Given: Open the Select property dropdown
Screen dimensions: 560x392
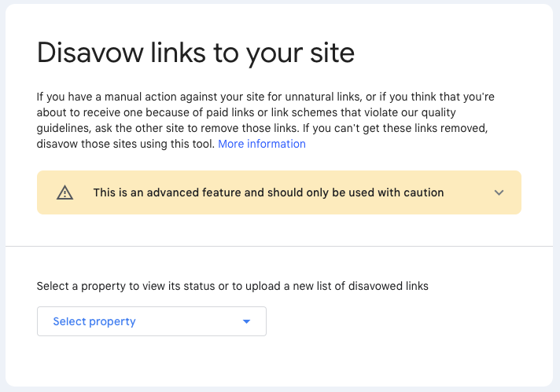Looking at the screenshot, I should point(151,321).
